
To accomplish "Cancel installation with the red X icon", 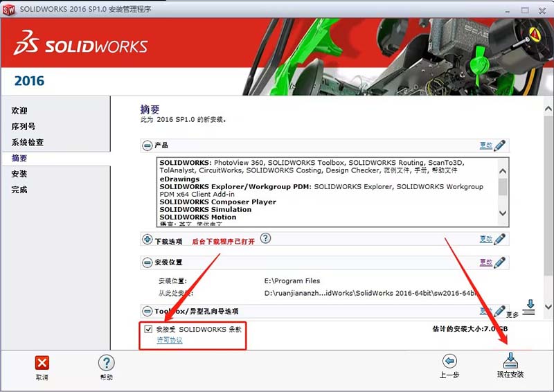I will coord(42,363).
